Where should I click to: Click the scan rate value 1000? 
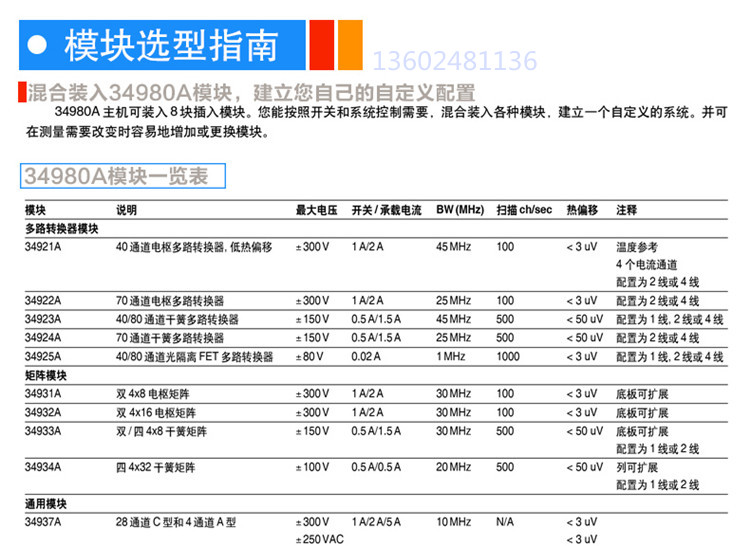coord(508,356)
